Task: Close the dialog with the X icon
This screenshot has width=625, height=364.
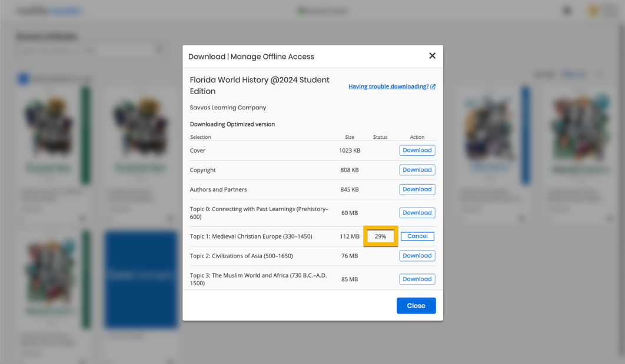Action: point(432,56)
